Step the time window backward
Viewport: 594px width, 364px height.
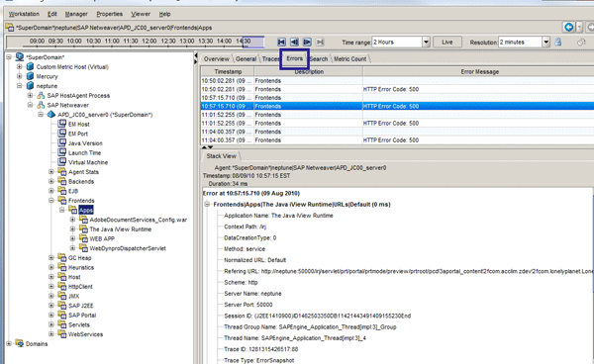pos(294,42)
